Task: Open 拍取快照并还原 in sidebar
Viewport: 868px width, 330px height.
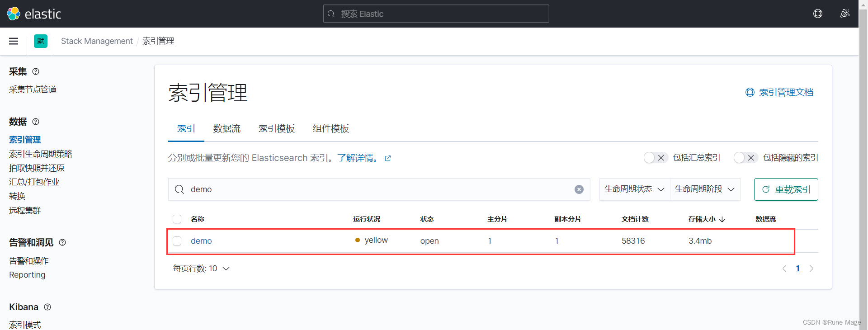Action: coord(37,168)
